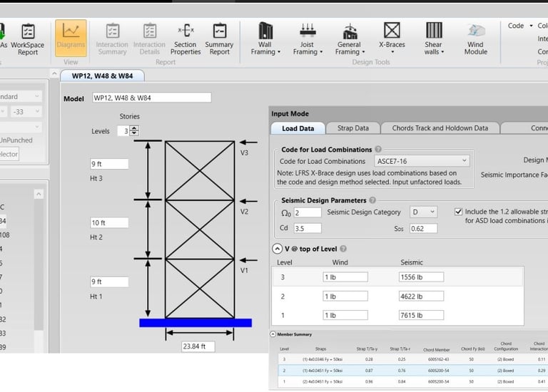Click the Model name text field
This screenshot has height=392, width=548.
click(x=151, y=98)
